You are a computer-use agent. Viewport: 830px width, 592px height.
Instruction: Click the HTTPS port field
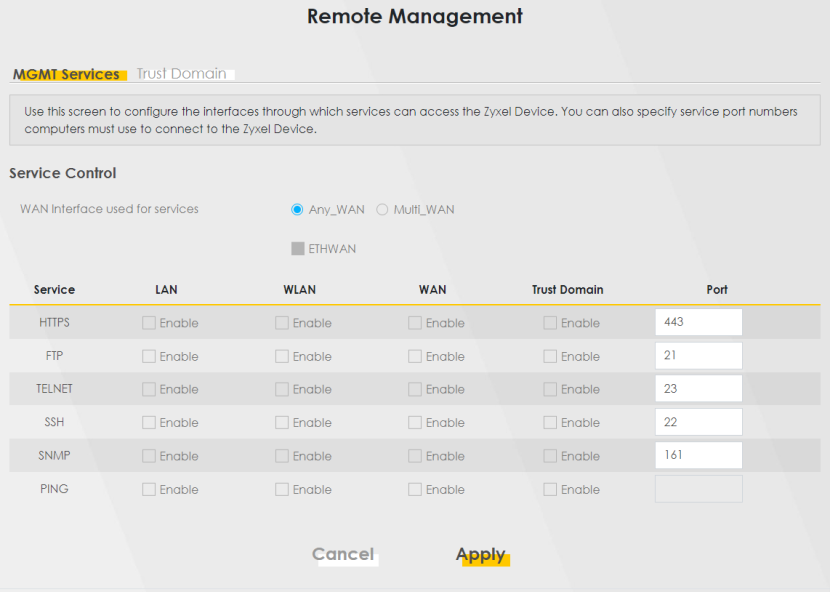tap(698, 322)
